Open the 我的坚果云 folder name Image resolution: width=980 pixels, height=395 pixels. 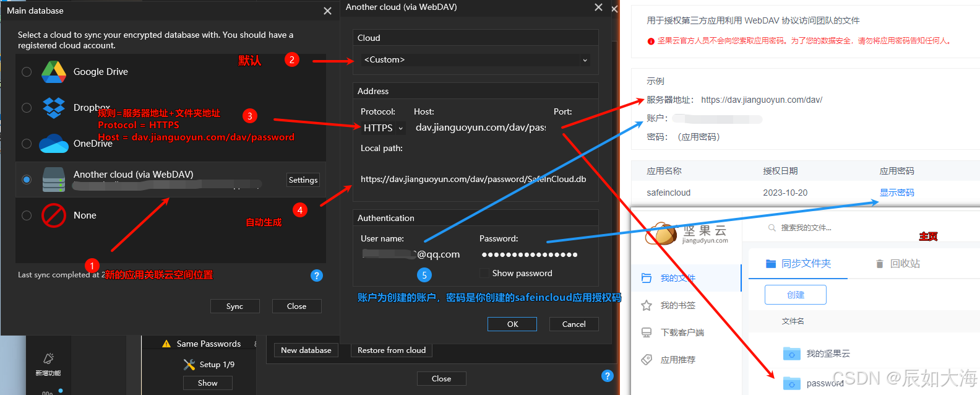click(x=828, y=354)
